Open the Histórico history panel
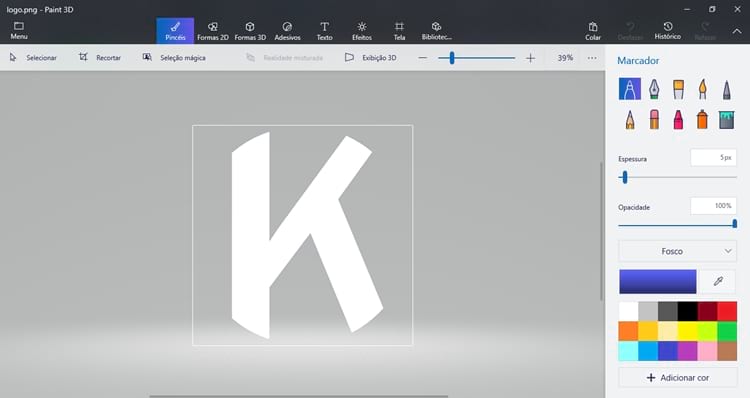 click(x=668, y=31)
